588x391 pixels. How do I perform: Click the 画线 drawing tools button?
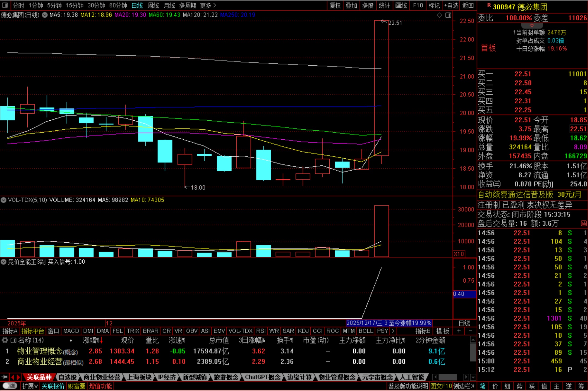[x=401, y=5]
